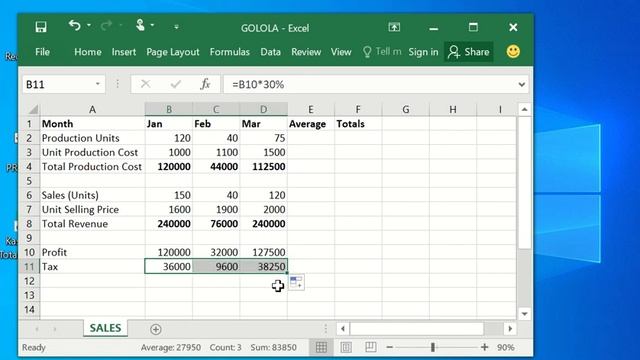This screenshot has height=360, width=640.
Task: Select column G header
Action: pyautogui.click(x=405, y=109)
